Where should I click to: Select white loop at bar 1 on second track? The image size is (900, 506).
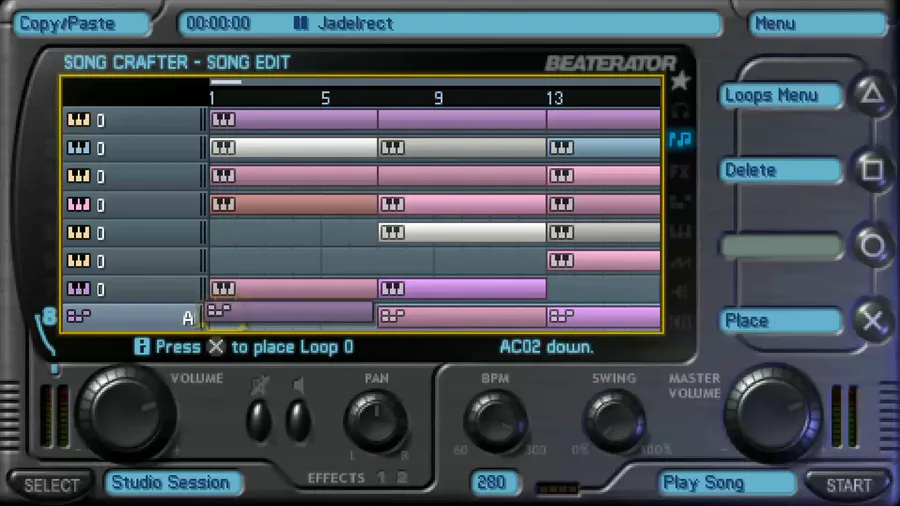pos(293,148)
